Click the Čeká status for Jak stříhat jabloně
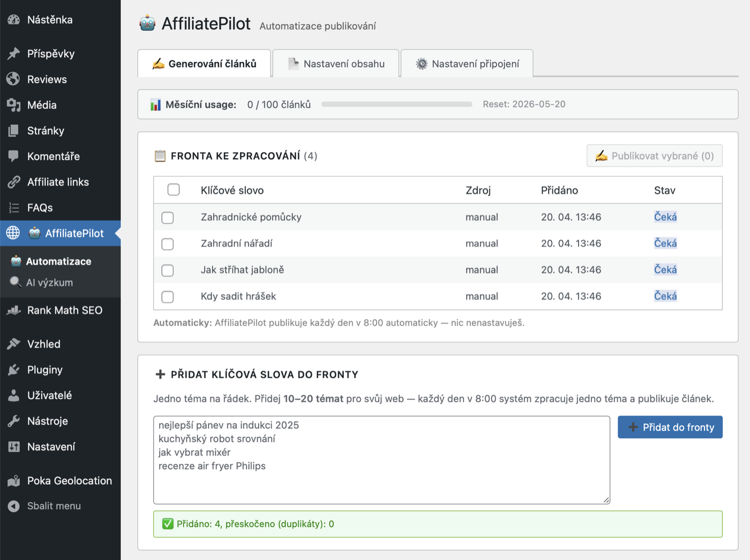This screenshot has width=750, height=560. click(665, 270)
